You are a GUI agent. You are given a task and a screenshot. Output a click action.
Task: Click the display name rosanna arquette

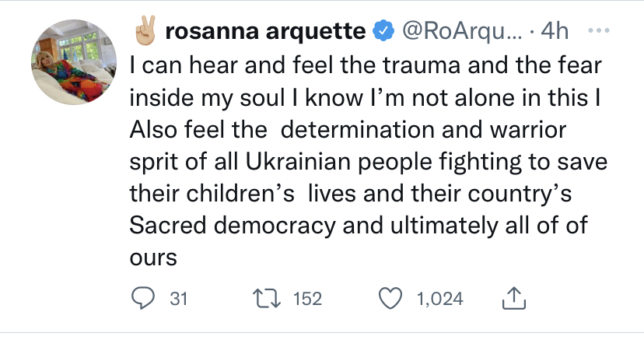pos(265,32)
